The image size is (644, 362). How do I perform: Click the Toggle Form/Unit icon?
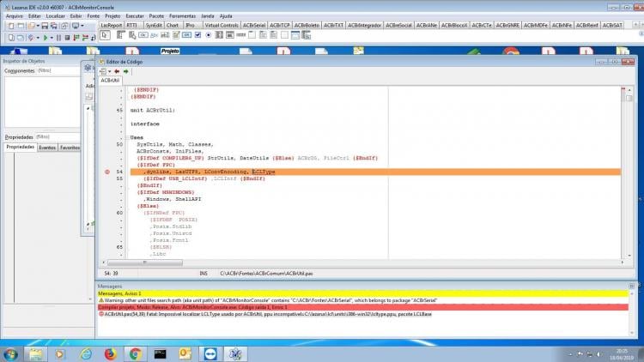point(64,26)
